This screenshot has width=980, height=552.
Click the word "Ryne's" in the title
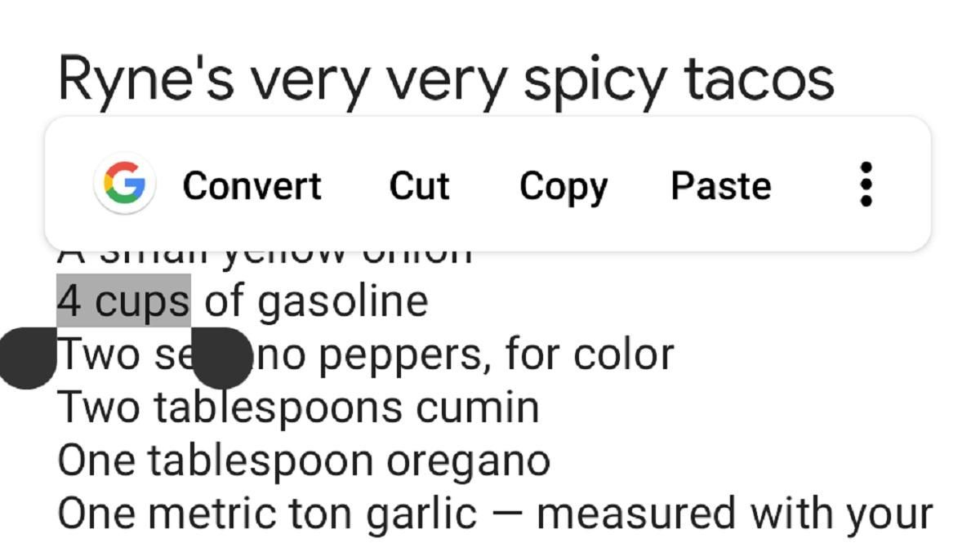(145, 80)
